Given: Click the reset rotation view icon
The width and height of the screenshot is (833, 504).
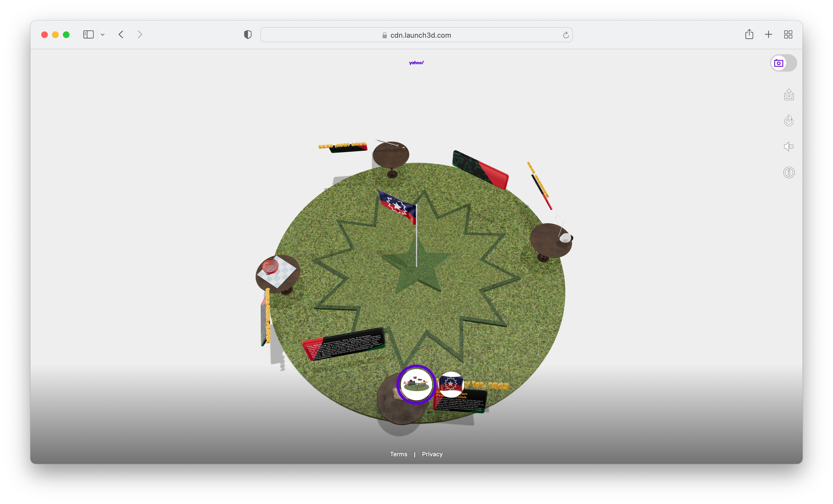Looking at the screenshot, I should (789, 121).
